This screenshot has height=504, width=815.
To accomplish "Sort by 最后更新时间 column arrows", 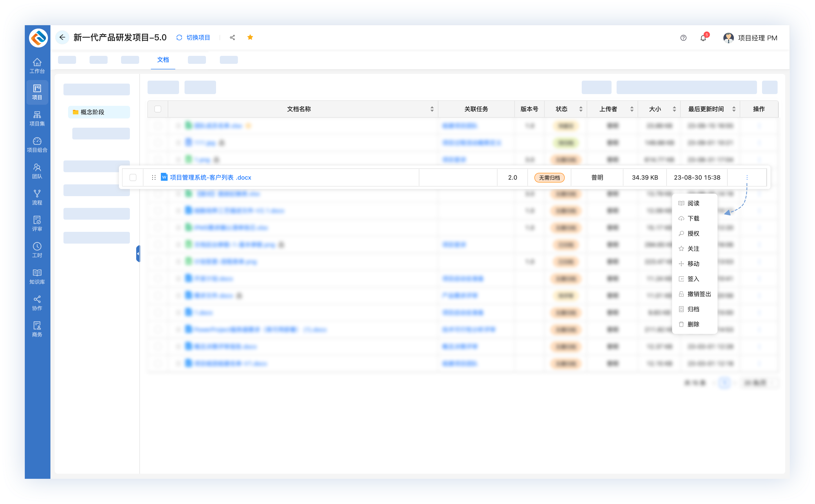I will point(734,109).
